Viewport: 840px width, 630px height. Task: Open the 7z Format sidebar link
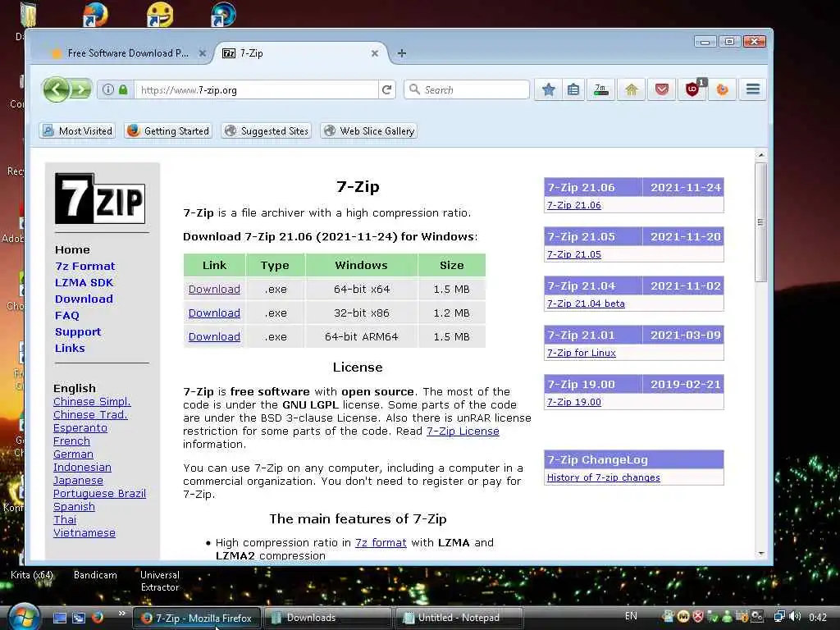[84, 267]
